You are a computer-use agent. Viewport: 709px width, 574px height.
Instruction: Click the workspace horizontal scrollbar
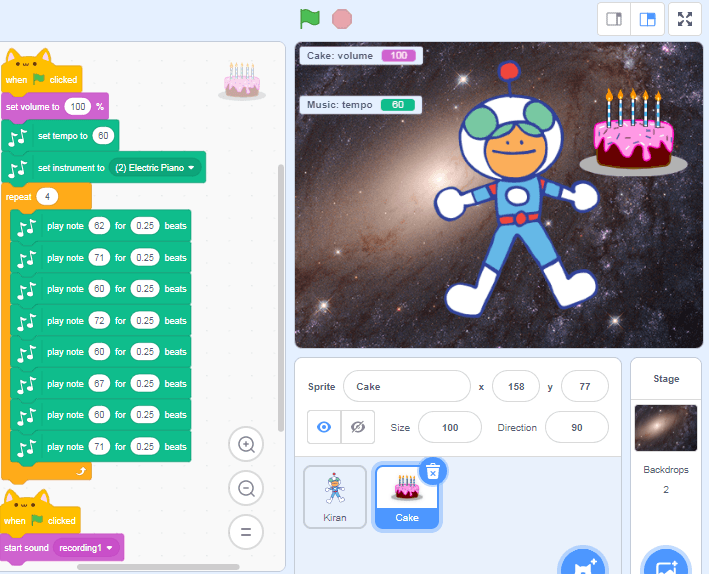(158, 567)
